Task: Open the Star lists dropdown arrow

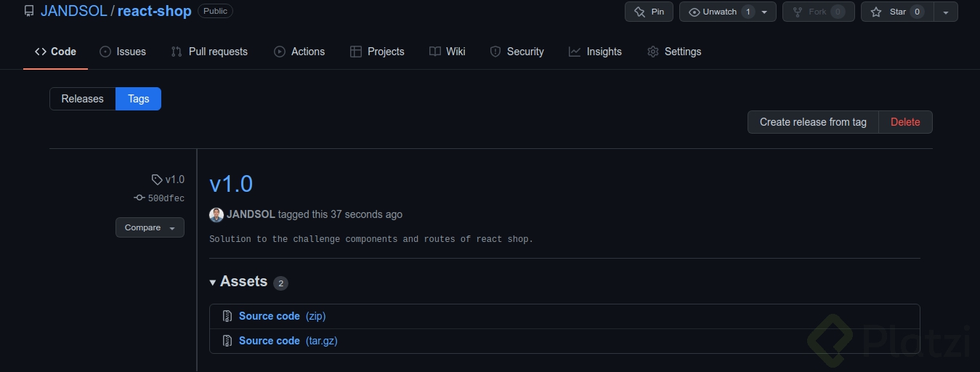Action: (946, 12)
